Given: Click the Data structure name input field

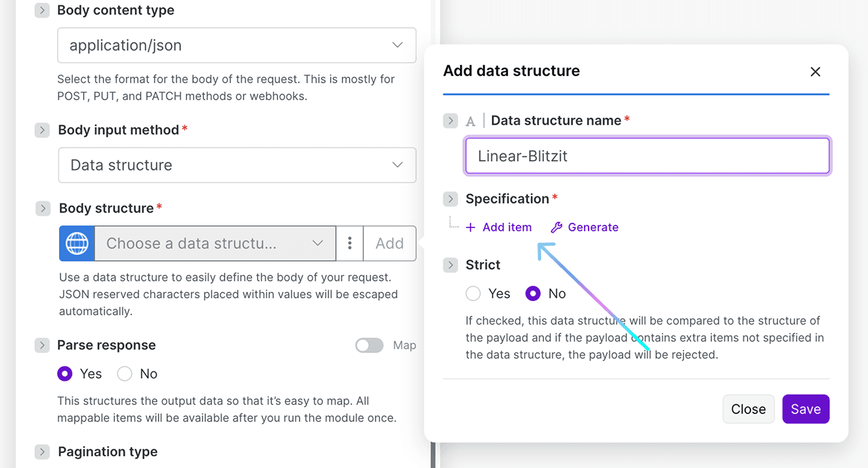Looking at the screenshot, I should point(647,156).
